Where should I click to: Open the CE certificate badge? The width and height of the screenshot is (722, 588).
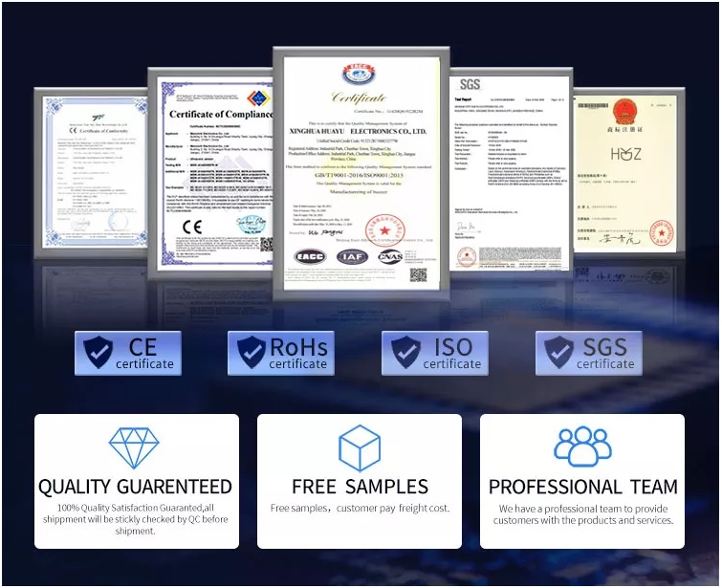(128, 353)
